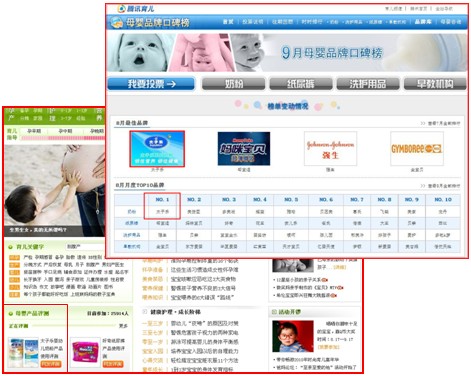Select the 洗护用品 category tab
This screenshot has height=376, width=471.
(x=368, y=84)
